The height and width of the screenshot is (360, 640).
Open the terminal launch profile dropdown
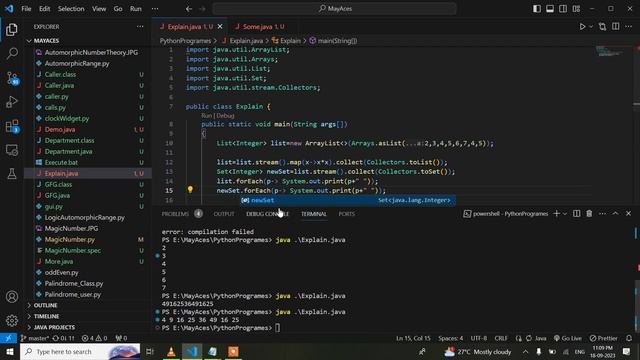pos(565,213)
